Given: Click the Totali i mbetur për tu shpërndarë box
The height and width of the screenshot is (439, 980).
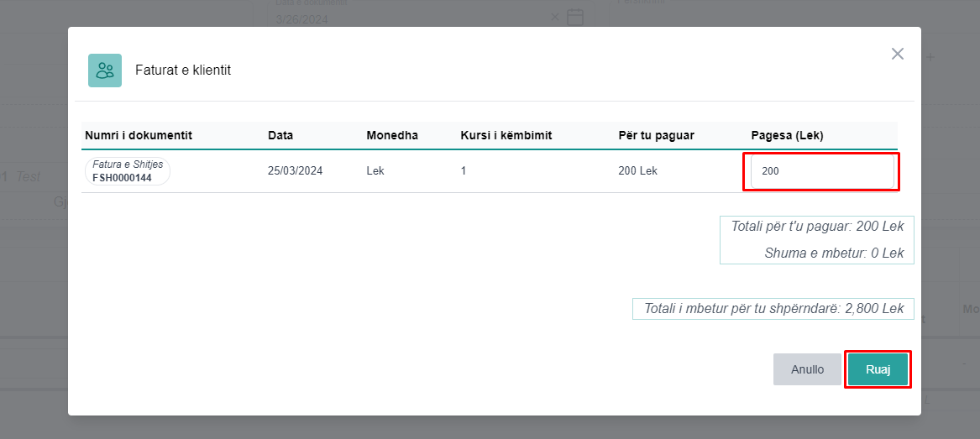Looking at the screenshot, I should [x=773, y=309].
